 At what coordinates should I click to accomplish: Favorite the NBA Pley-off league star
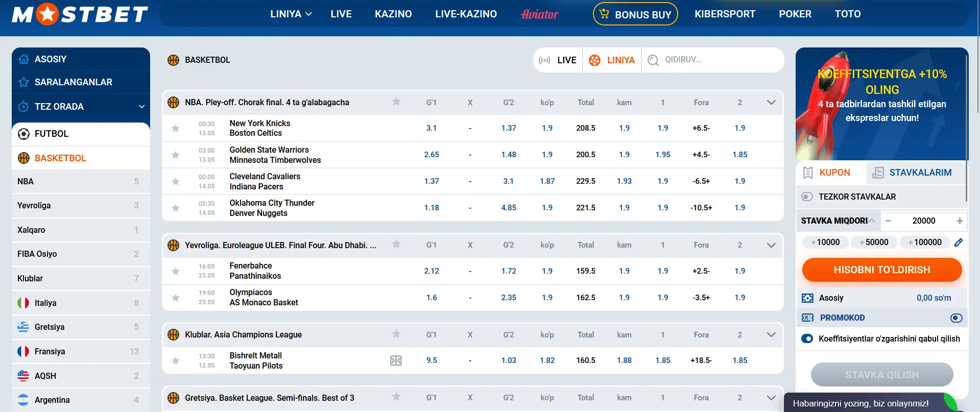click(396, 102)
